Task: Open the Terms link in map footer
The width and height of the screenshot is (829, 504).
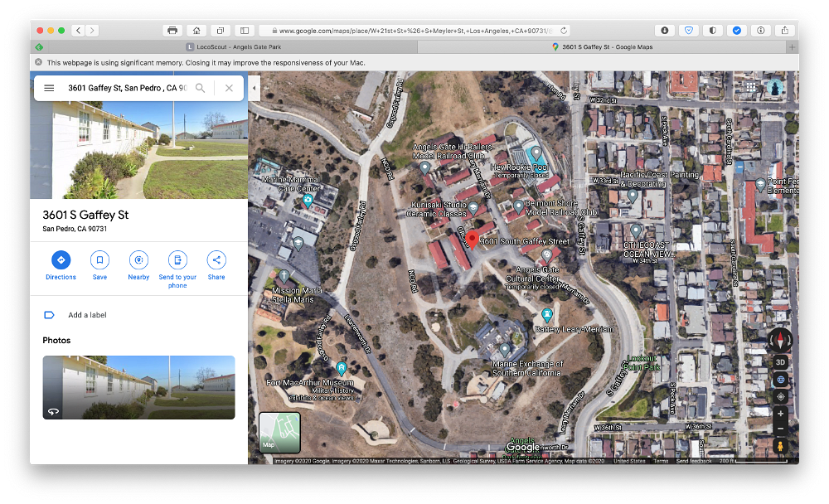Action: [661, 461]
